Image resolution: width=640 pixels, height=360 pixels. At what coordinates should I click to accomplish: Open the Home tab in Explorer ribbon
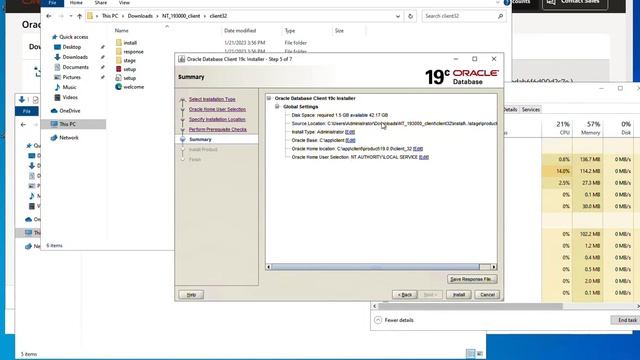tap(76, 3)
